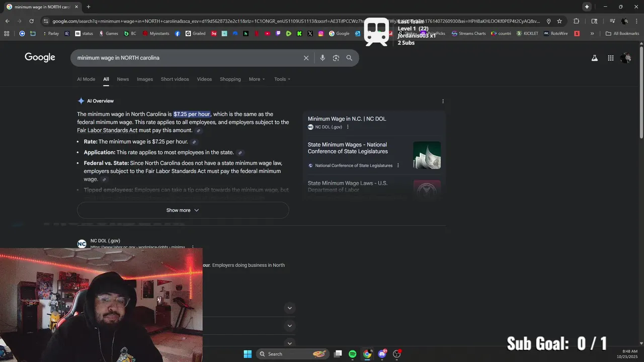
Task: Open a new browser tab
Action: [x=89, y=7]
